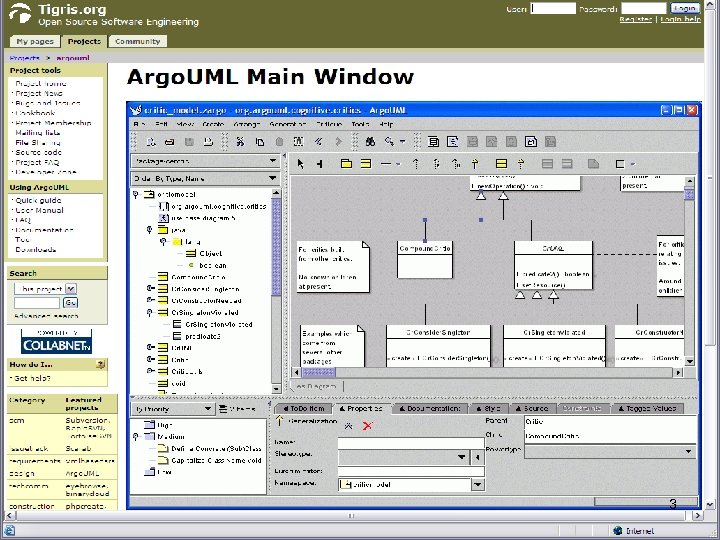720x540 pixels.
Task: Open the Namespace dropdown arrow
Action: (x=478, y=484)
